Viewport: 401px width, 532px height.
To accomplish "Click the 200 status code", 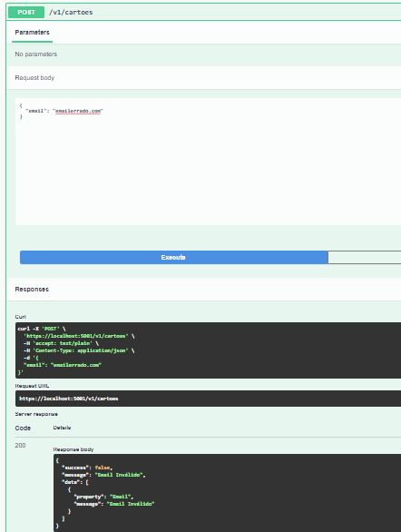I will [20, 446].
